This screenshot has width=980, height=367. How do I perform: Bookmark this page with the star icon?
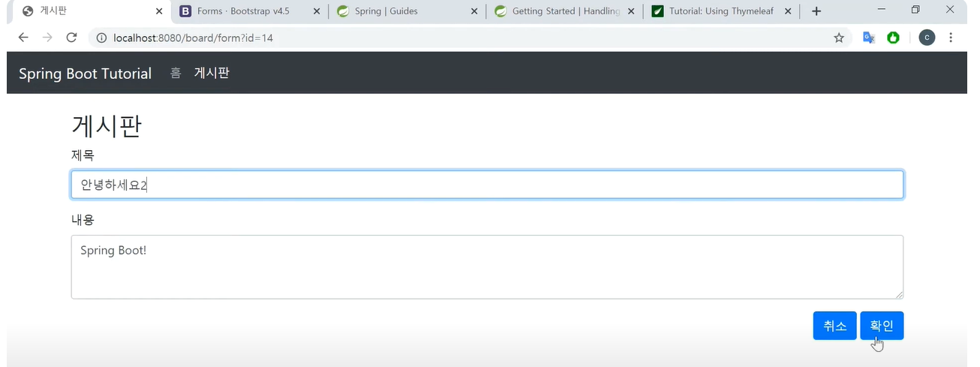pyautogui.click(x=839, y=38)
